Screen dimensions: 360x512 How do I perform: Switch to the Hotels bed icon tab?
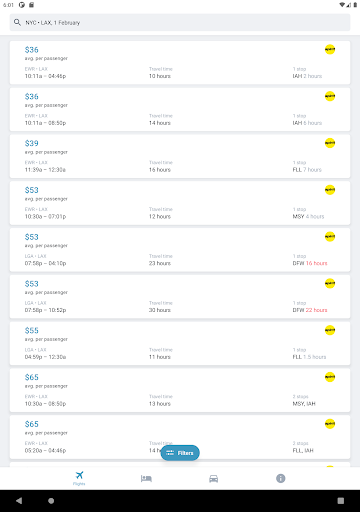point(146,479)
